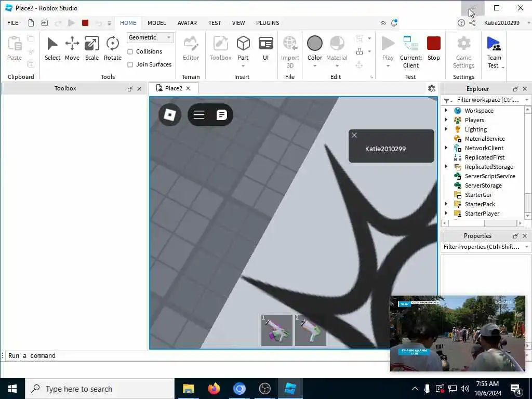The image size is (532, 399).
Task: Expand the NetworkClient tree node
Action: tap(446, 148)
